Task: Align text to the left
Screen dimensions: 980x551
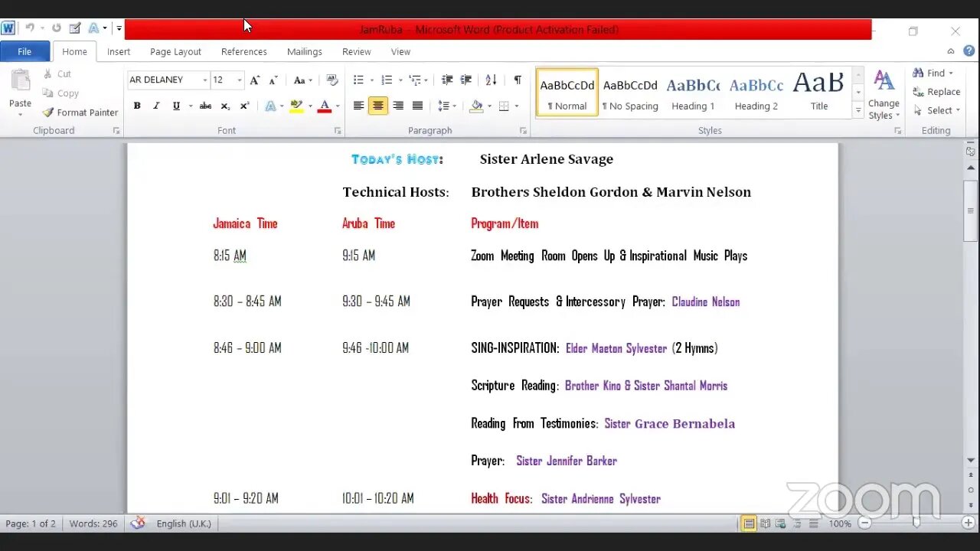Action: (x=358, y=106)
